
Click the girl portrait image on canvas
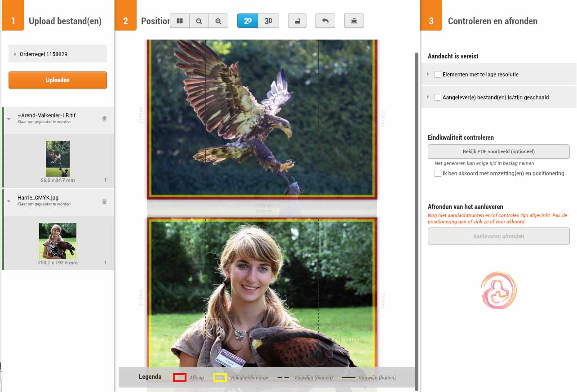(262, 292)
